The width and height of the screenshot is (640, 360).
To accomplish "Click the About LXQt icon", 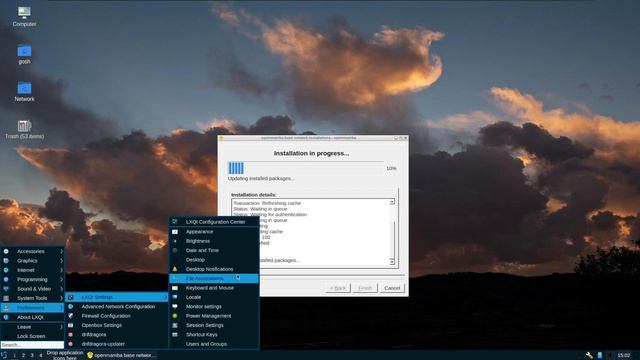I will [x=6, y=317].
